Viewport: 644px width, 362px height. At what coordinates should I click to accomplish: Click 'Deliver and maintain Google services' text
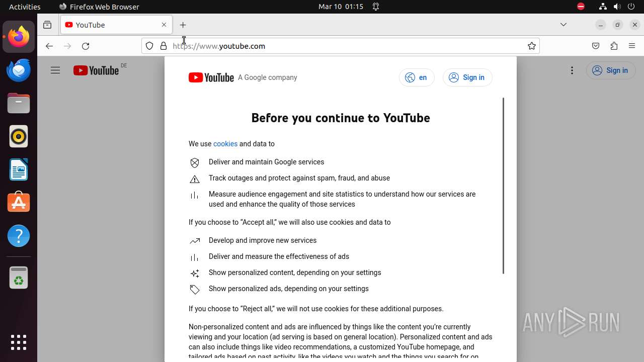[267, 162]
